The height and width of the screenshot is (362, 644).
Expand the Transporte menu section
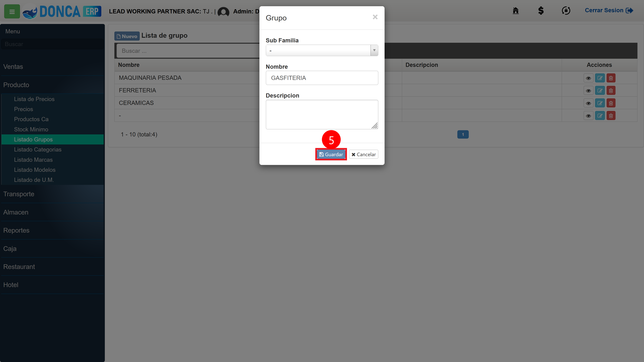click(52, 194)
